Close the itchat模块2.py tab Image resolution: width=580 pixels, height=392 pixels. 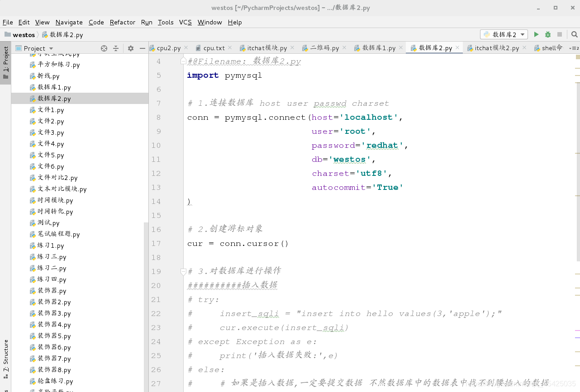(x=524, y=47)
